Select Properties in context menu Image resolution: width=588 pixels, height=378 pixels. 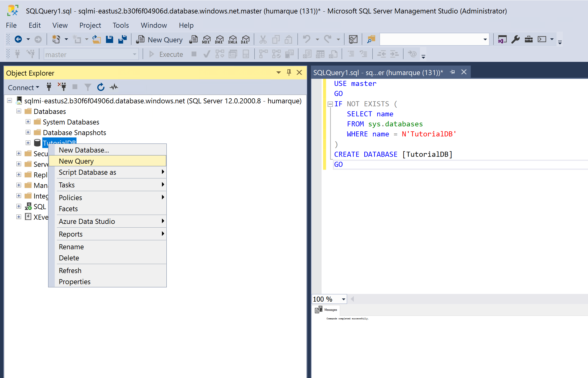[107, 282]
